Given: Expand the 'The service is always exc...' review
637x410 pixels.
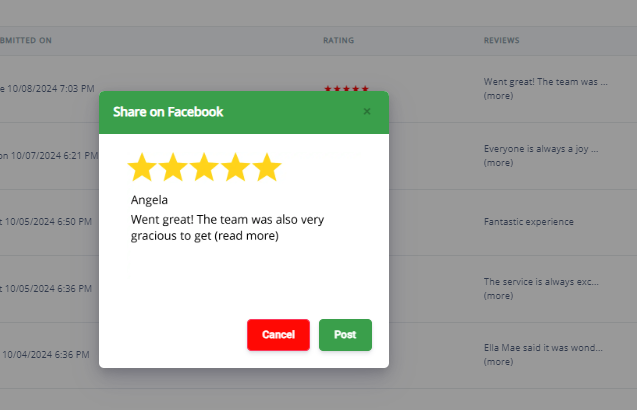Looking at the screenshot, I should pyautogui.click(x=498, y=296).
